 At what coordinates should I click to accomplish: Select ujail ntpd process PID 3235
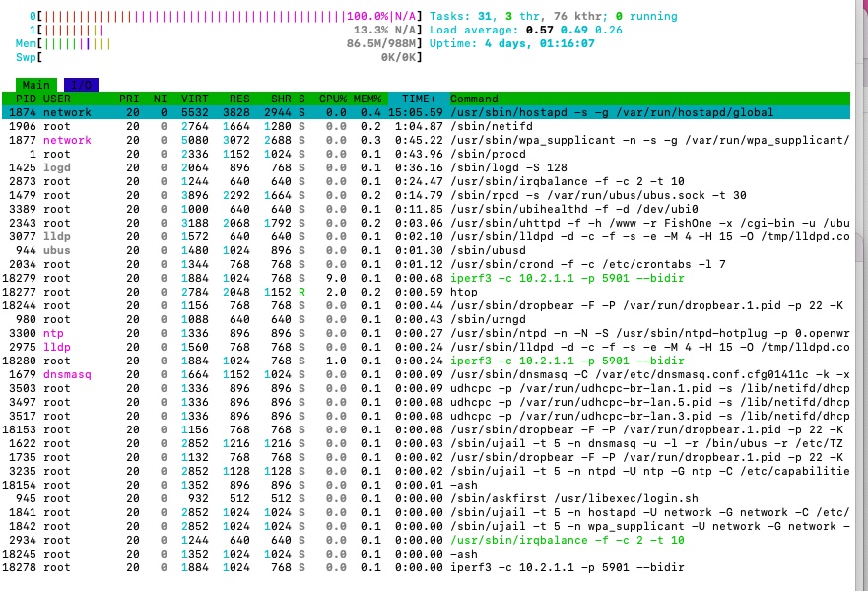pyautogui.click(x=426, y=471)
